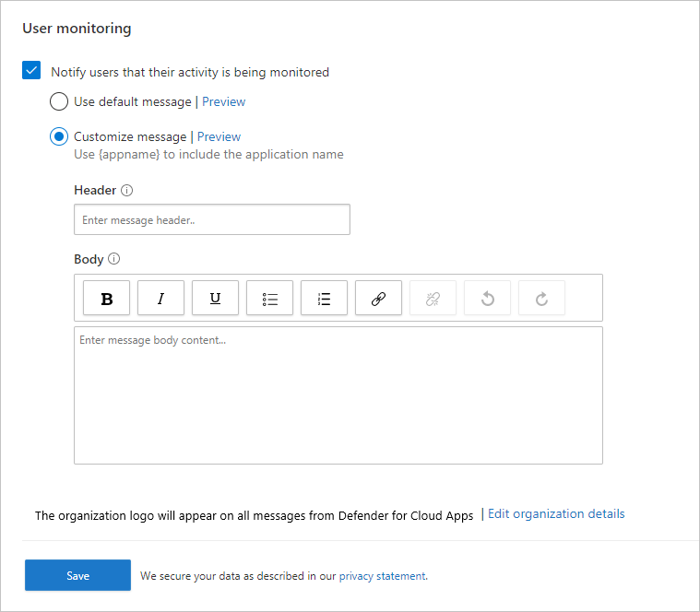The image size is (700, 612).
Task: Click the Undo arrow icon
Action: [487, 299]
